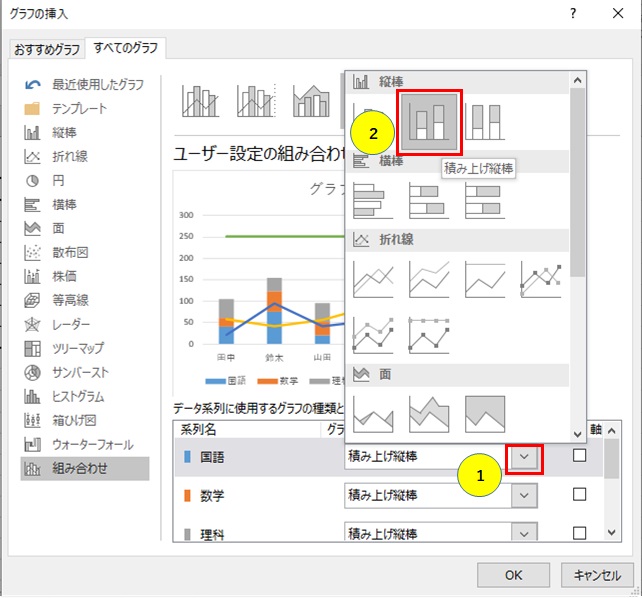The height and width of the screenshot is (598, 642).
Task: Select ツリーマップ chart category
Action: 85,348
